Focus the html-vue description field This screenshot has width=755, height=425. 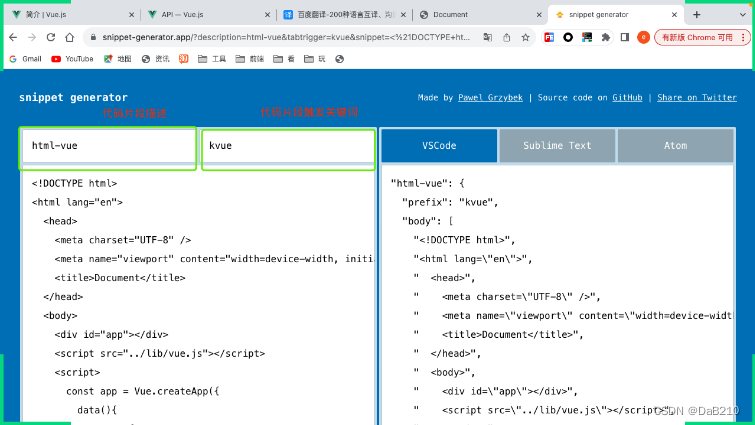pyautogui.click(x=108, y=146)
